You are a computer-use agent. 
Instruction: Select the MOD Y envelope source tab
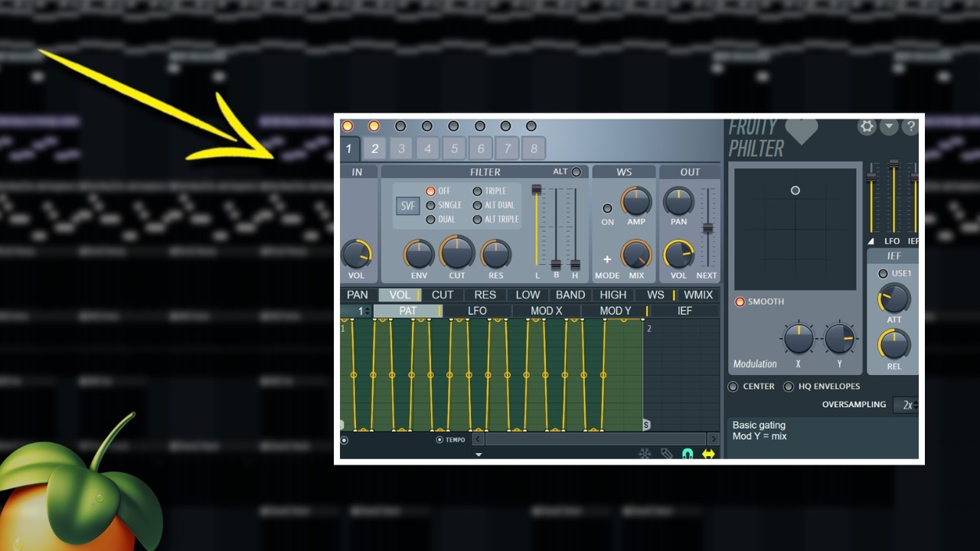pyautogui.click(x=616, y=311)
